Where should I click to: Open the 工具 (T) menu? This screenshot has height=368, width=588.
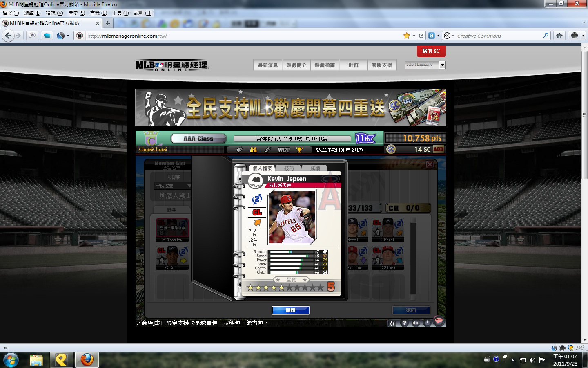click(120, 13)
